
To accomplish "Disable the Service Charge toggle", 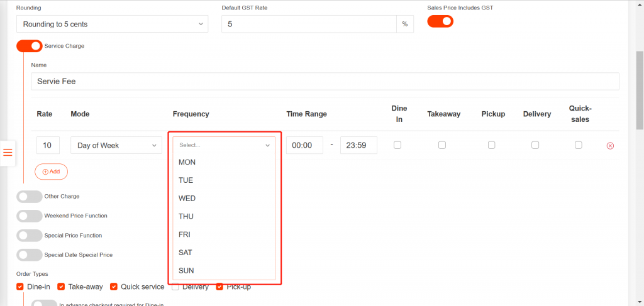I will point(30,46).
